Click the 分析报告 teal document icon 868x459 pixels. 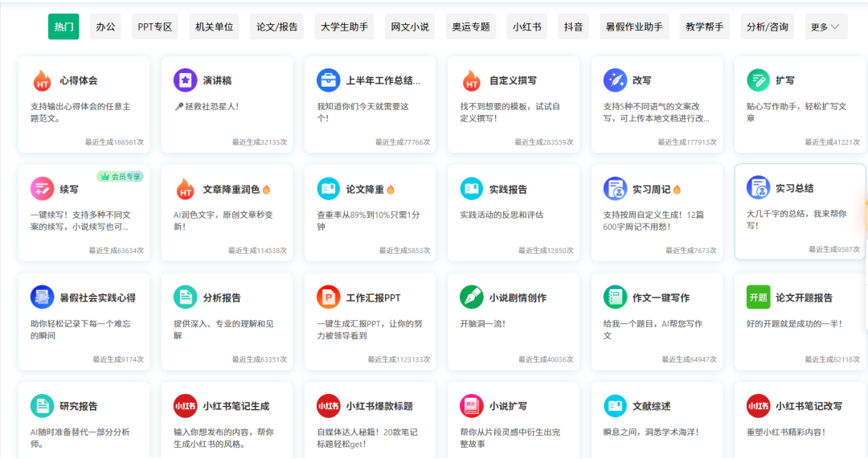point(185,297)
